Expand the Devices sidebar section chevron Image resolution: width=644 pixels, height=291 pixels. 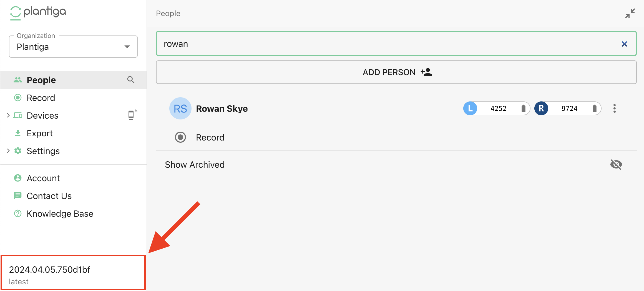coord(8,115)
